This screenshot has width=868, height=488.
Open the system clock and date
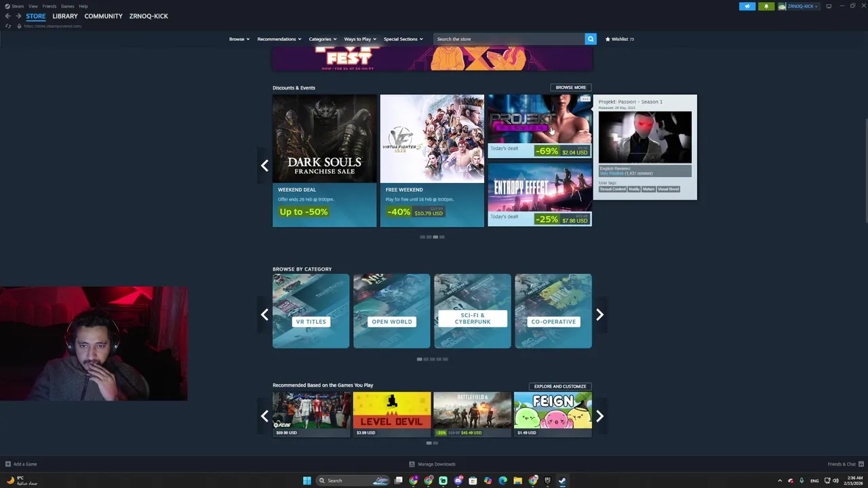point(853,481)
